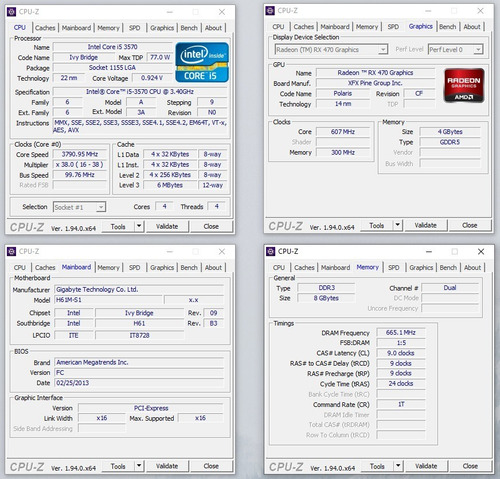Viewport: 500px width, 479px height.
Task: Click the Multiplier value x 38.0 (16 - 38)
Action: 80,165
